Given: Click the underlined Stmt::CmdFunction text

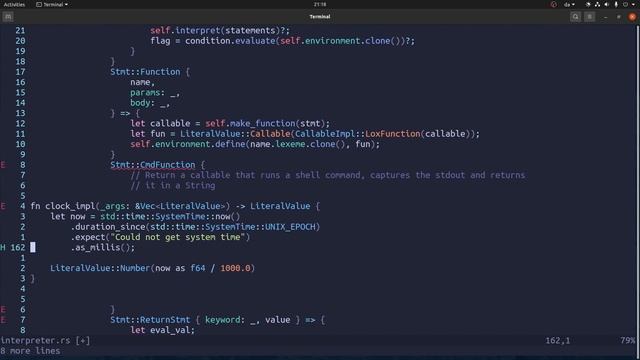Looking at the screenshot, I should coord(153,165).
